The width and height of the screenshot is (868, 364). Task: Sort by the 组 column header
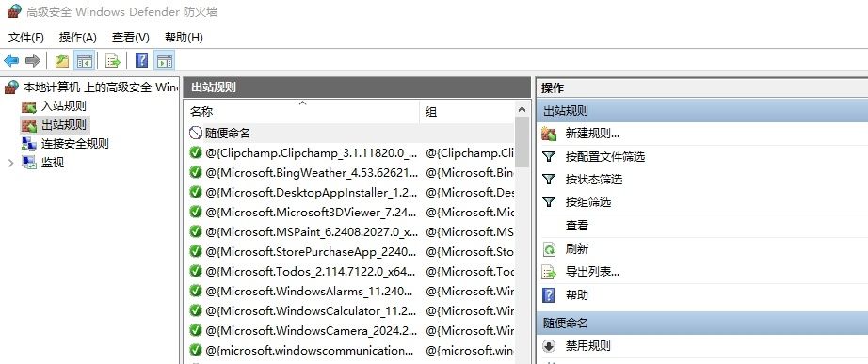(x=467, y=111)
